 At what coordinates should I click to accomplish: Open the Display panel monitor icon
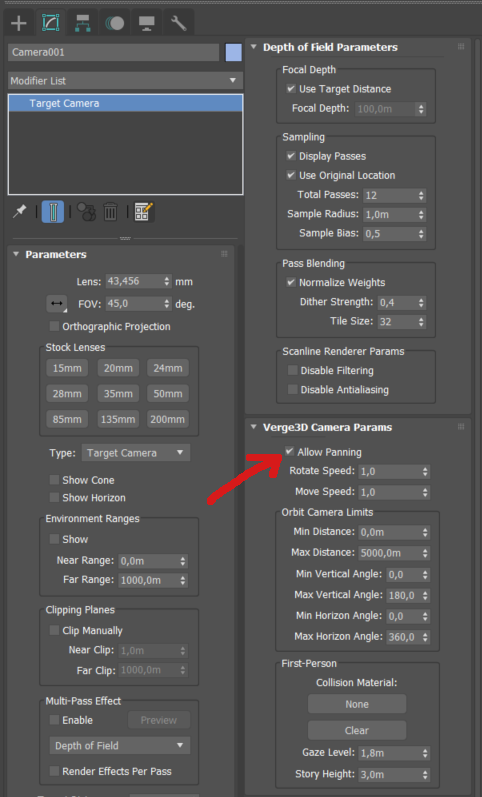[146, 23]
